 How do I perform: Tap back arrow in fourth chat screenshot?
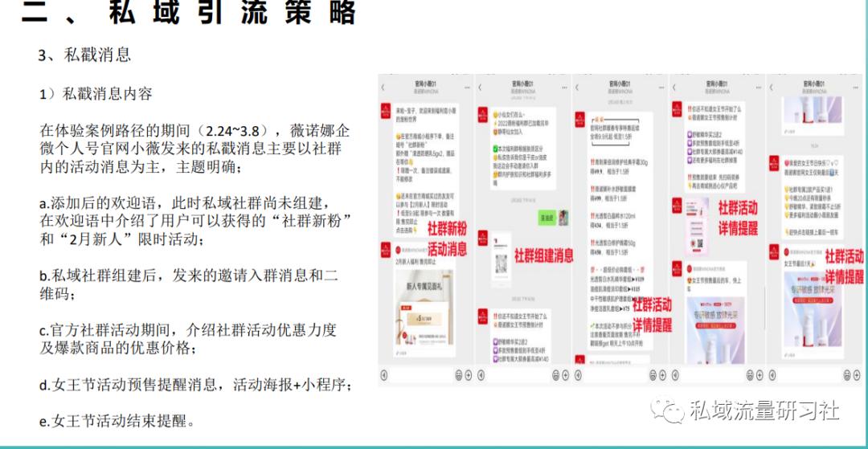(674, 88)
